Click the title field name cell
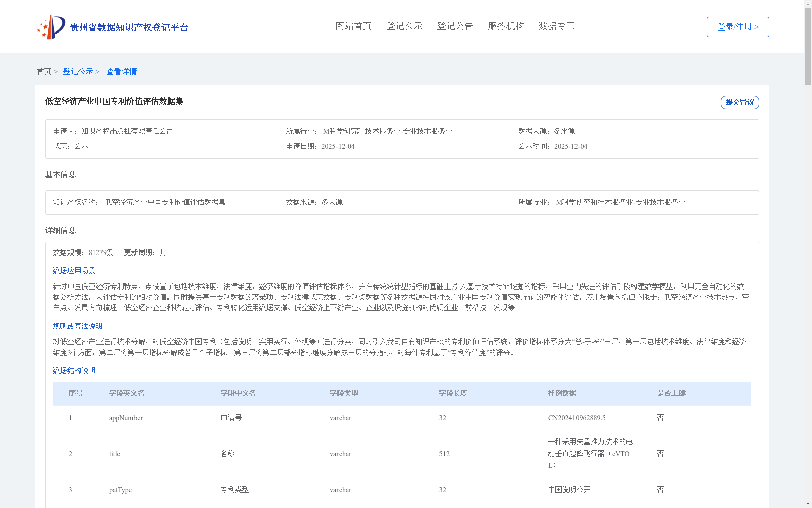 (x=115, y=454)
